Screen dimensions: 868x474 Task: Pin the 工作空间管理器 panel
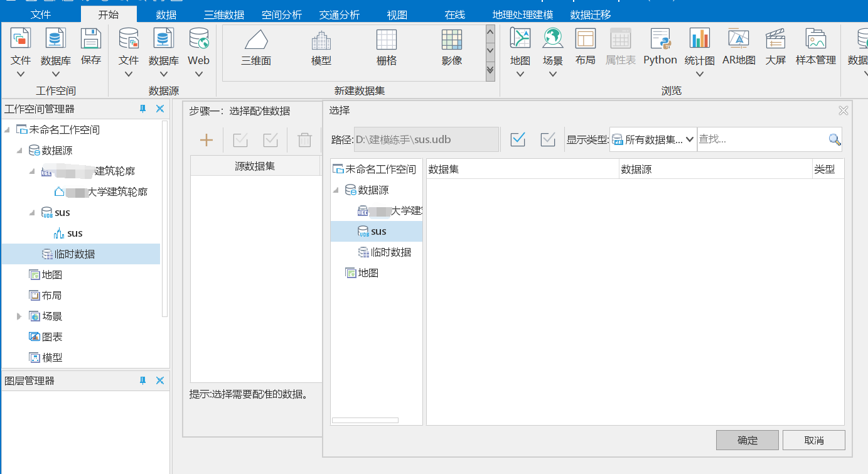[x=142, y=109]
